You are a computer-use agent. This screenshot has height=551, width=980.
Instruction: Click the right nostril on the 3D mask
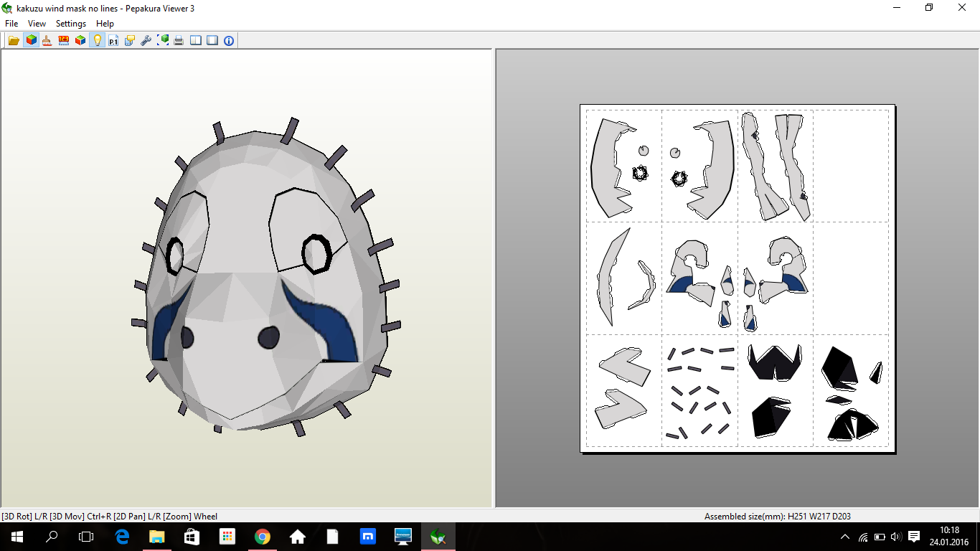pyautogui.click(x=268, y=337)
